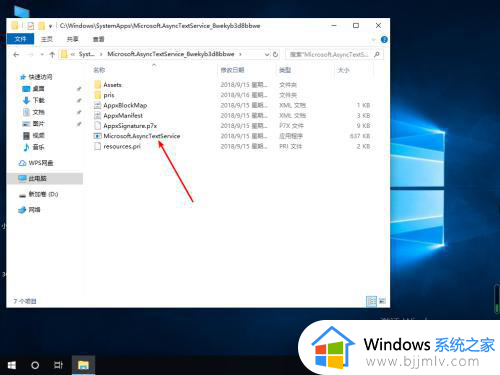Switch to the 主页 ribbon tab

(x=47, y=39)
